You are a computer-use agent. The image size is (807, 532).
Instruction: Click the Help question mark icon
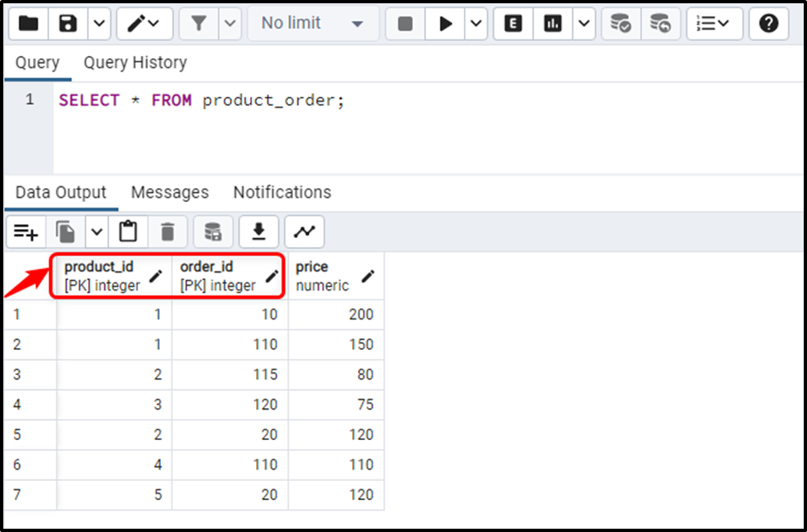pyautogui.click(x=768, y=24)
